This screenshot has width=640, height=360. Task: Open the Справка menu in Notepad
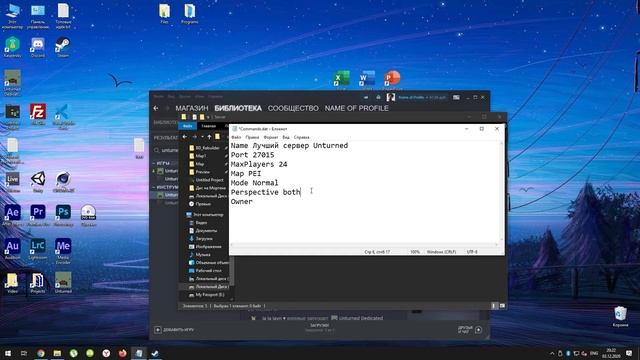click(x=302, y=137)
